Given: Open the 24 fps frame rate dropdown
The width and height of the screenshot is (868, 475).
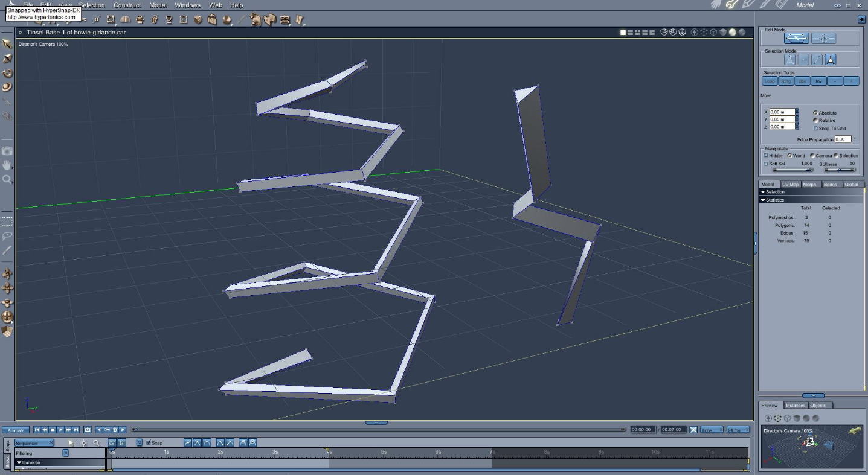Looking at the screenshot, I should [x=738, y=430].
